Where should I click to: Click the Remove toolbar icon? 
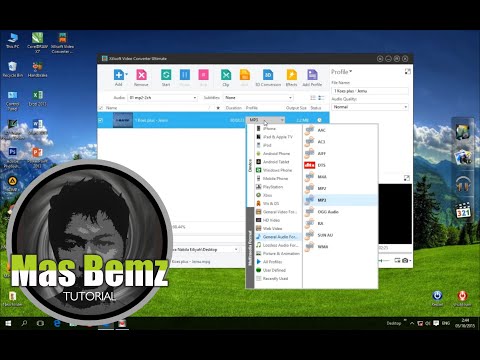(141, 75)
